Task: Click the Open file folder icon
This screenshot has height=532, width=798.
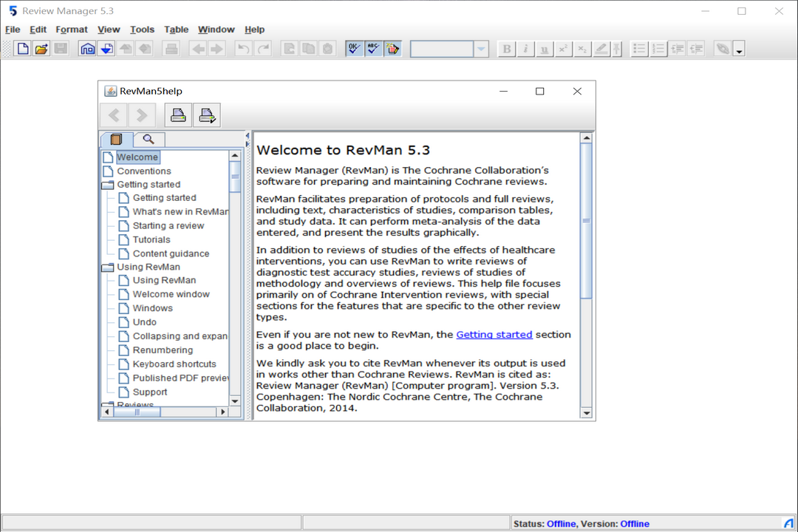Action: 41,48
